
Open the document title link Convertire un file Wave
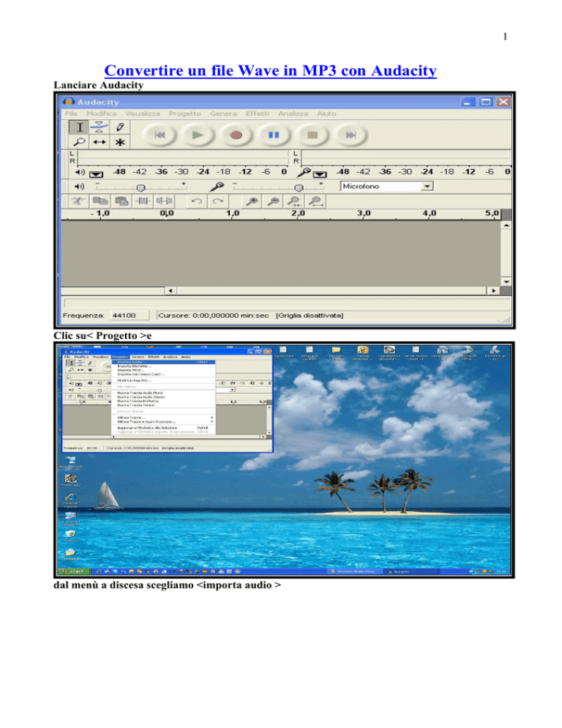(270, 70)
